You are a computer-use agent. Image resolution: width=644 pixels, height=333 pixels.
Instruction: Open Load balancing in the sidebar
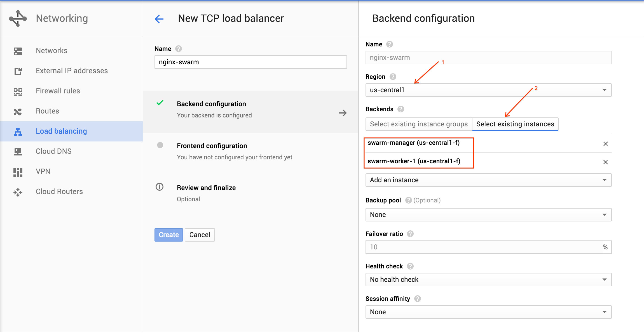[x=71, y=131]
